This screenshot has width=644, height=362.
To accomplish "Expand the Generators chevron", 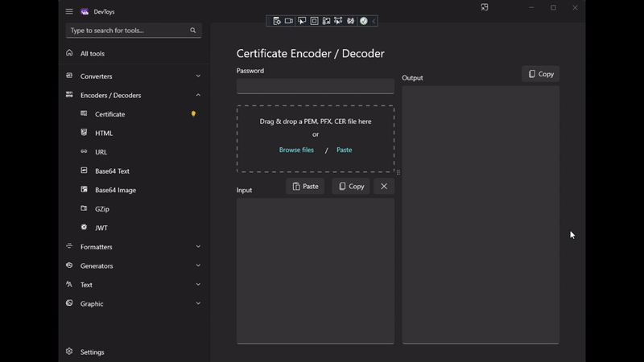I will (x=198, y=265).
